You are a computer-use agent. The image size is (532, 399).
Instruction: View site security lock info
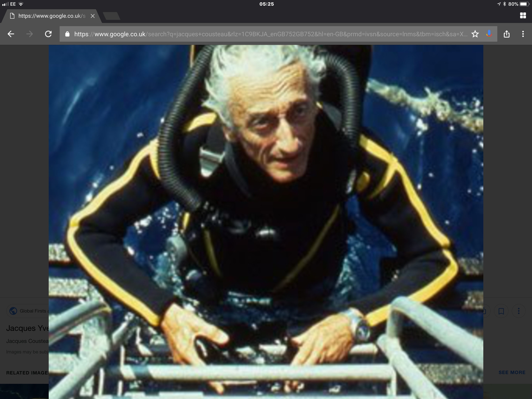click(67, 34)
